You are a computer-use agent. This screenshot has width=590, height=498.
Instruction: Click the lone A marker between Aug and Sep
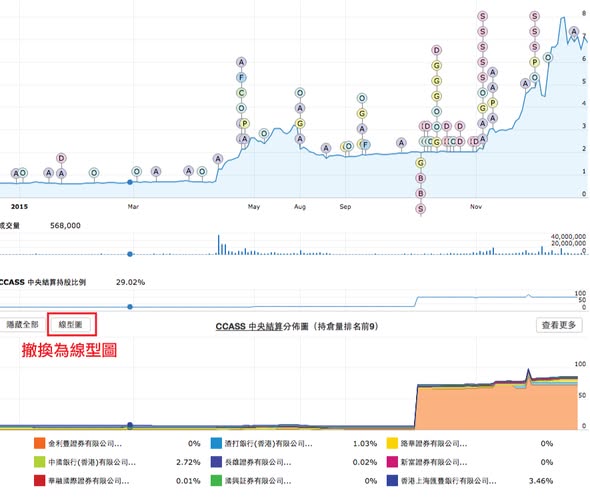tap(326, 148)
